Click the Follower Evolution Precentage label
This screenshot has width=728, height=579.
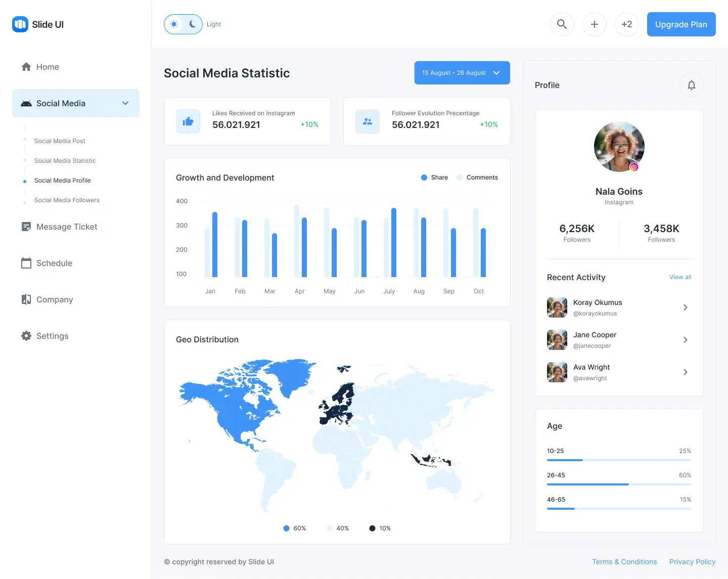pos(435,113)
